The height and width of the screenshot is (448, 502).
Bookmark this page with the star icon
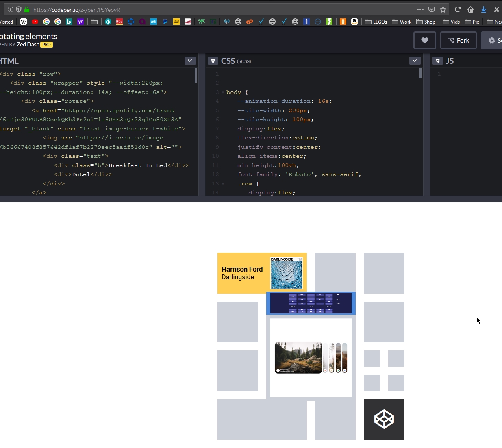(x=443, y=9)
